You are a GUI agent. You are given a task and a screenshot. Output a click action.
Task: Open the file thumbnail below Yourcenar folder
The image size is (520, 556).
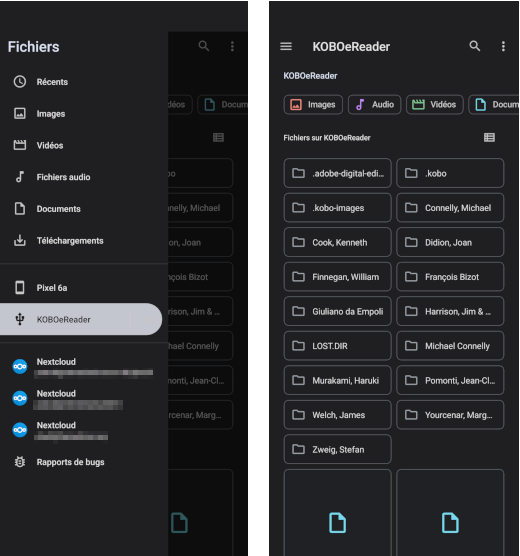[x=450, y=513]
